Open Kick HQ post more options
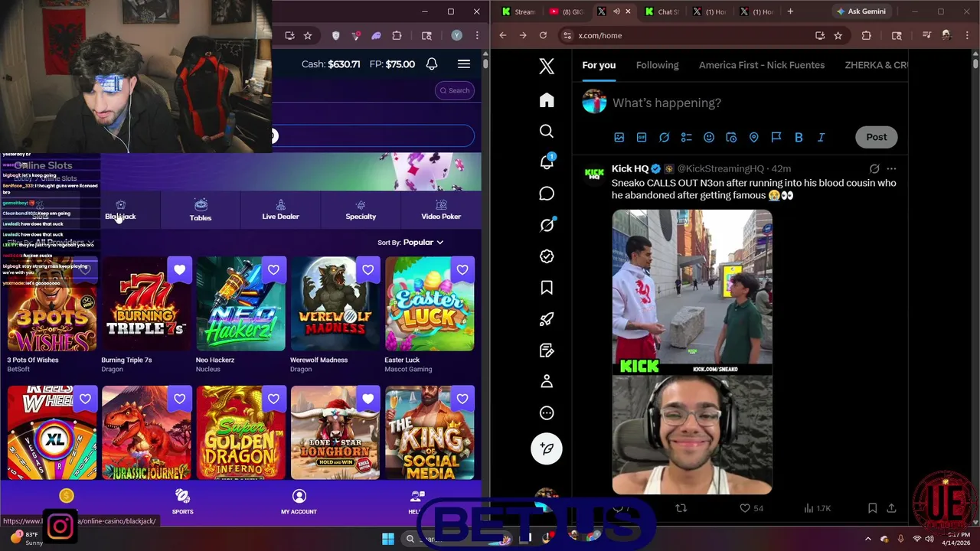Viewport: 980px width, 551px height. coord(891,168)
